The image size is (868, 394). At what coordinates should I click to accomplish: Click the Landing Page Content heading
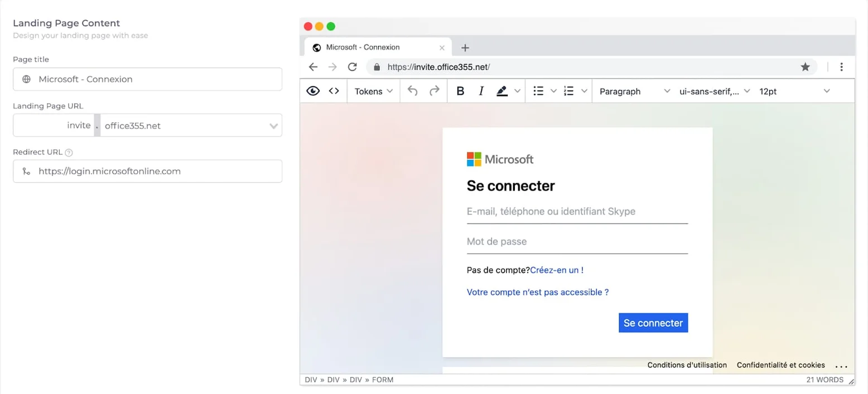pos(66,23)
